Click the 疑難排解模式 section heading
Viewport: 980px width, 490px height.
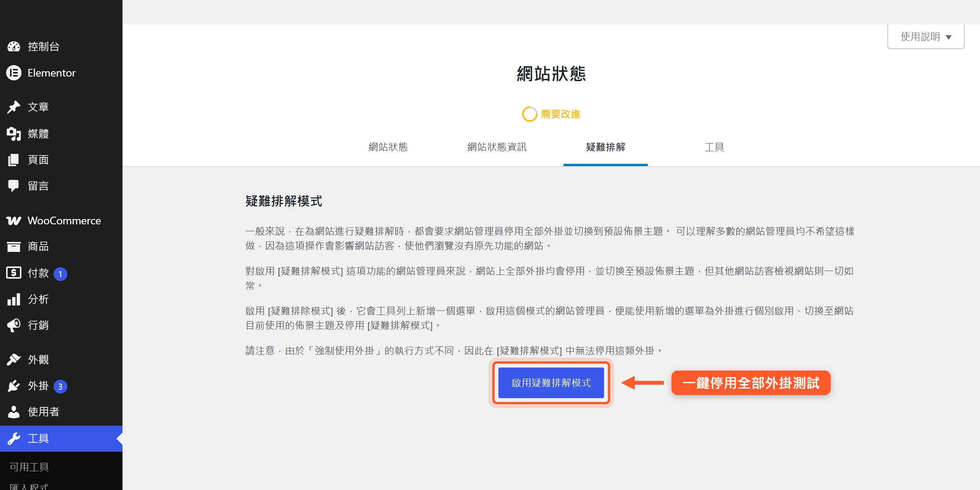[284, 201]
